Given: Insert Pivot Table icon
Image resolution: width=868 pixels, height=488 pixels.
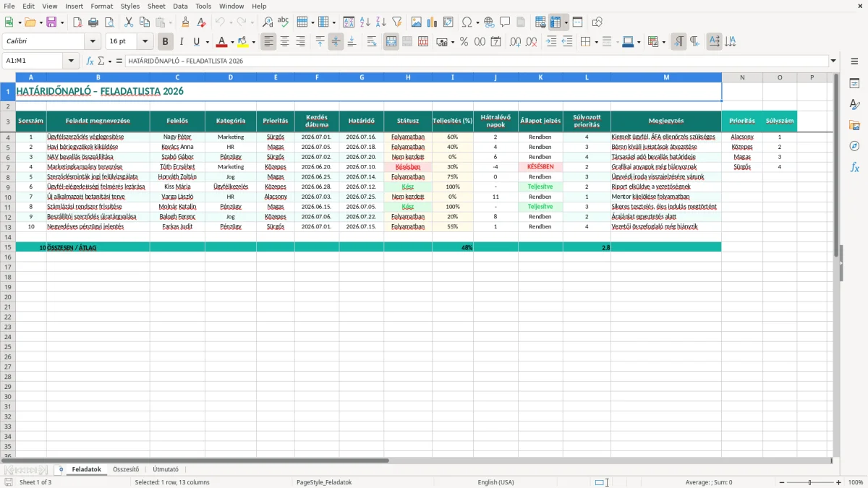Looking at the screenshot, I should [x=448, y=22].
